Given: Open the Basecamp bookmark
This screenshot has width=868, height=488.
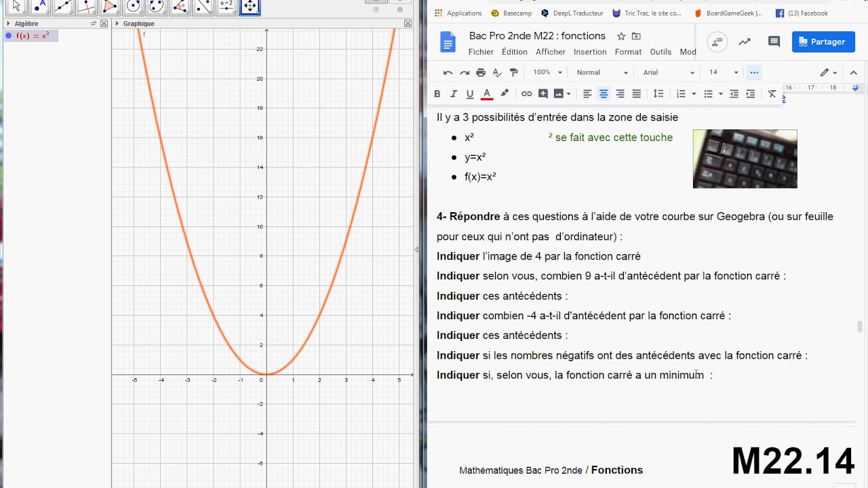Looking at the screenshot, I should 511,13.
